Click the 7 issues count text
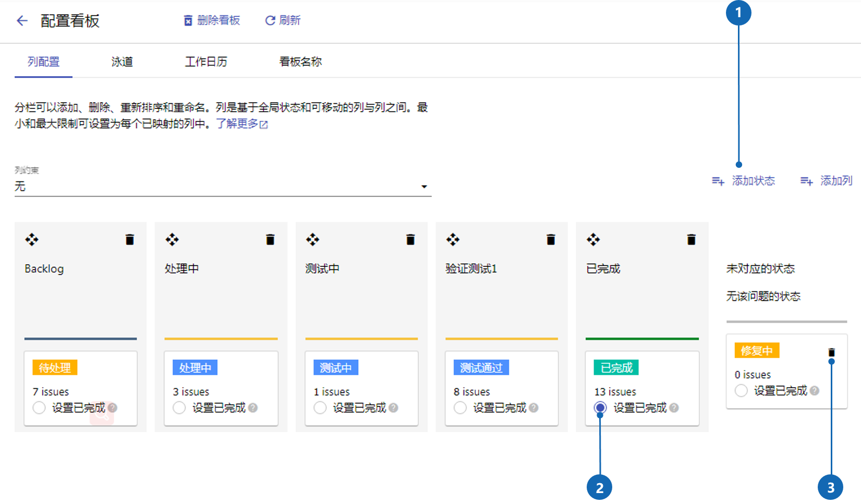This screenshot has width=861, height=504. [51, 392]
